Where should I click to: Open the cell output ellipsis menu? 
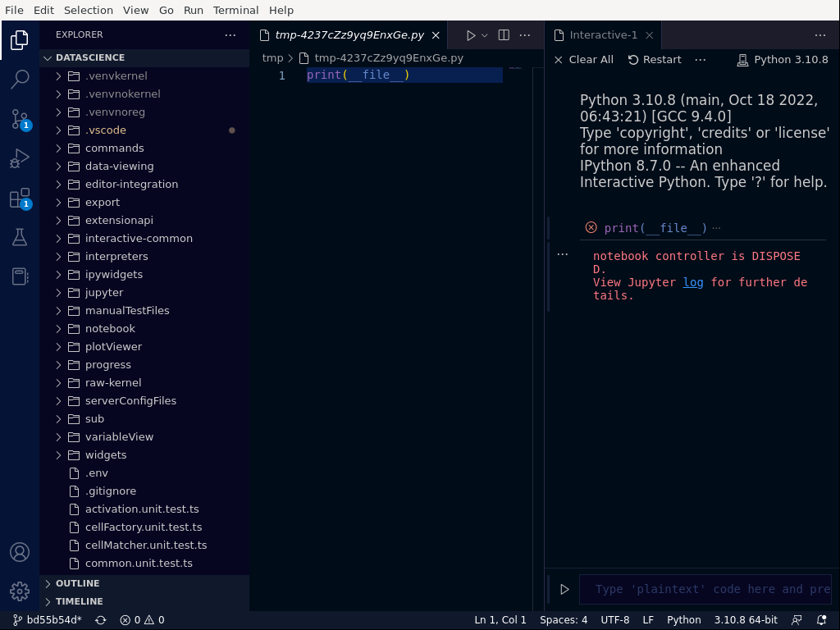pyautogui.click(x=563, y=254)
